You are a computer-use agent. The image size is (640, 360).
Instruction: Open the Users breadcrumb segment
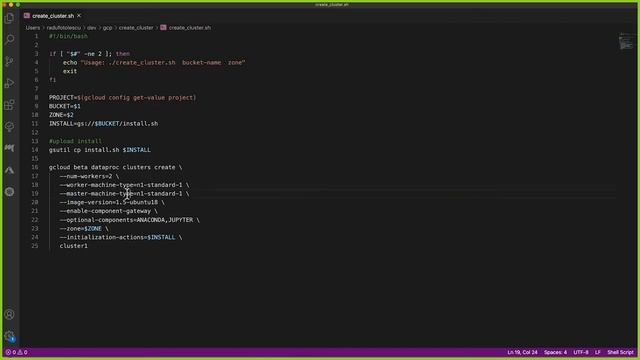tap(33, 28)
